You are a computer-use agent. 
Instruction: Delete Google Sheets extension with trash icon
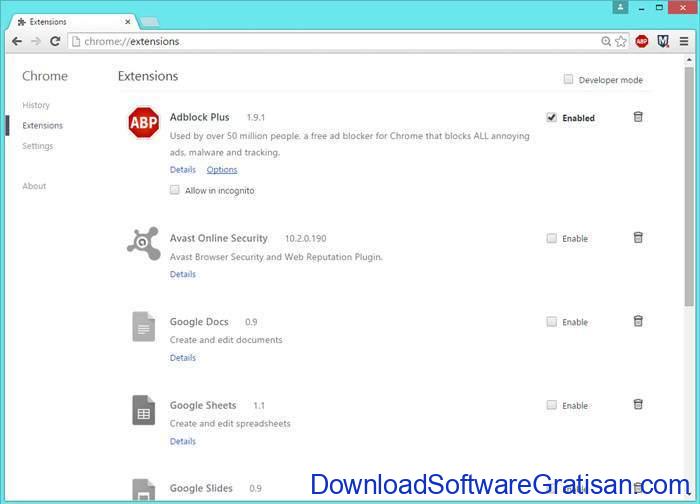(638, 404)
